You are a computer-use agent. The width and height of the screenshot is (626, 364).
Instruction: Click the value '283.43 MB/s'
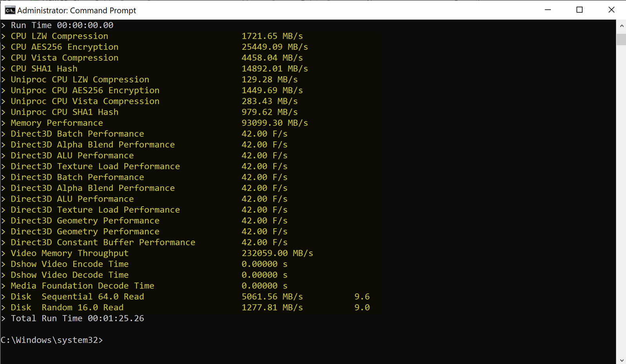270,101
